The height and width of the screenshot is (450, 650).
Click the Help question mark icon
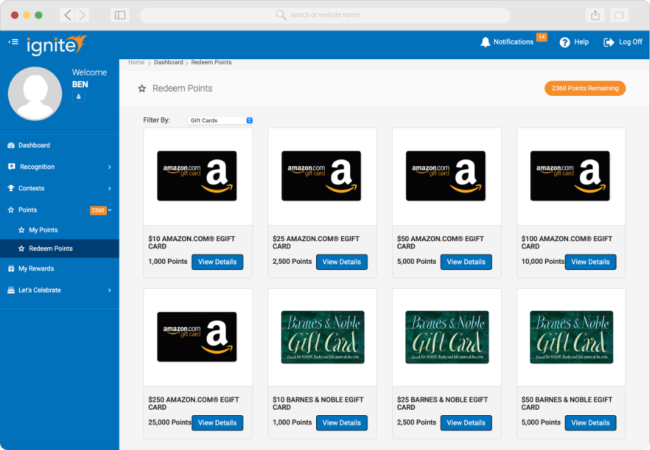point(565,42)
